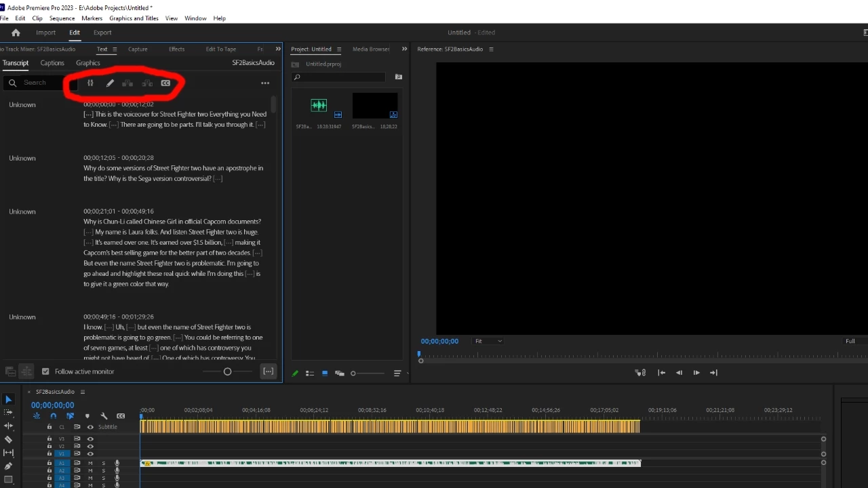Adjust the Transcript text size slider
The image size is (868, 488).
(x=227, y=371)
